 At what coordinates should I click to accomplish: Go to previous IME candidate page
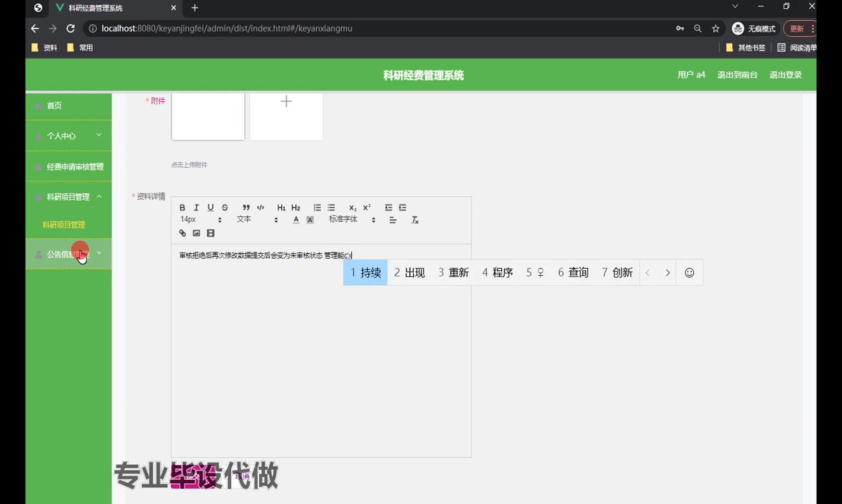[x=648, y=273]
